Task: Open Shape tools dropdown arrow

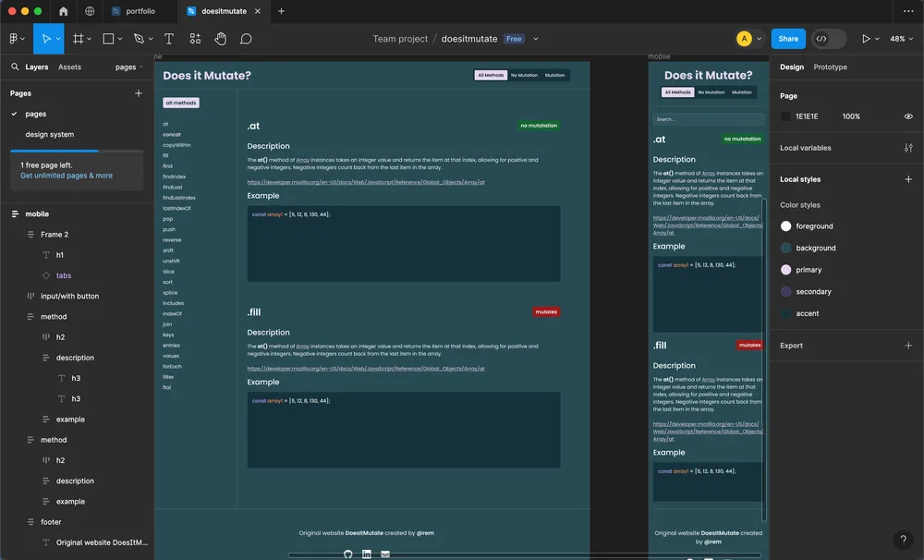Action: point(119,39)
